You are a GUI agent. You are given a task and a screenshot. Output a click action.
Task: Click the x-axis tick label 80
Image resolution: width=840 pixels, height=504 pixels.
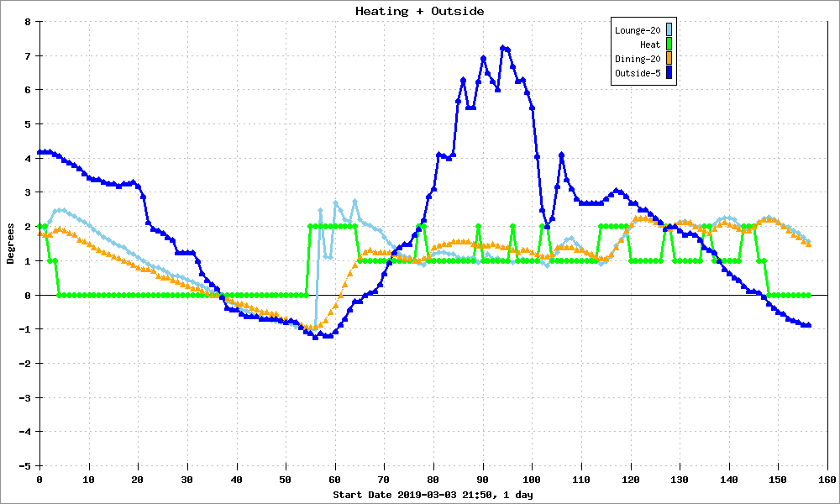(433, 480)
